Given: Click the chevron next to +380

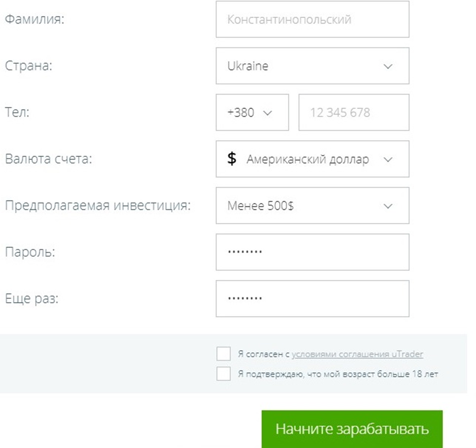Looking at the screenshot, I should pyautogui.click(x=267, y=113).
